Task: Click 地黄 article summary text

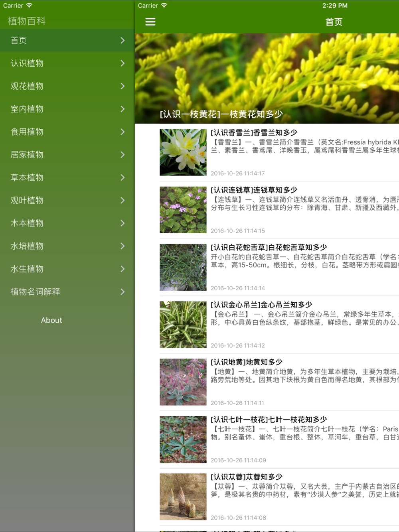Action: (305, 376)
